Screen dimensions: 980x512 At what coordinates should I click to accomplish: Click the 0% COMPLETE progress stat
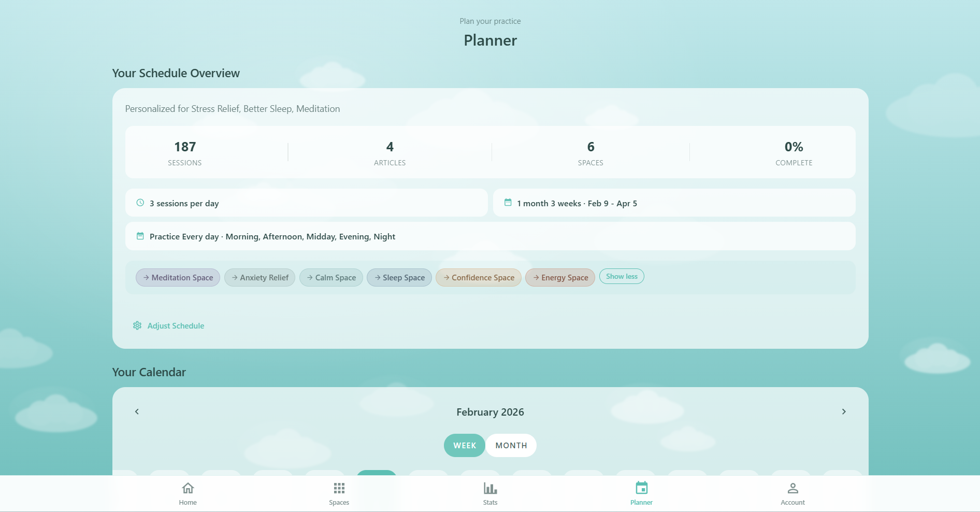coord(794,152)
